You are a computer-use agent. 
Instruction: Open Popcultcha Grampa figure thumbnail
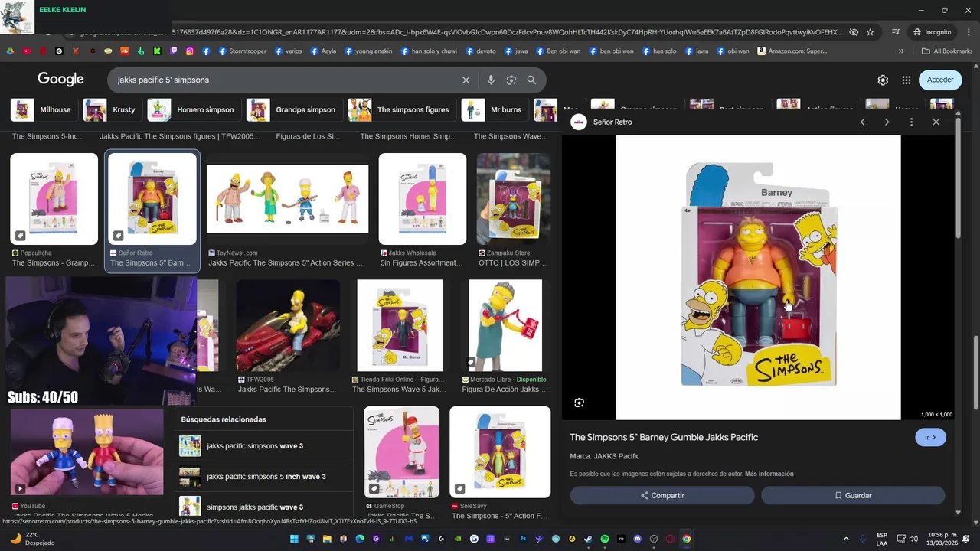54,199
